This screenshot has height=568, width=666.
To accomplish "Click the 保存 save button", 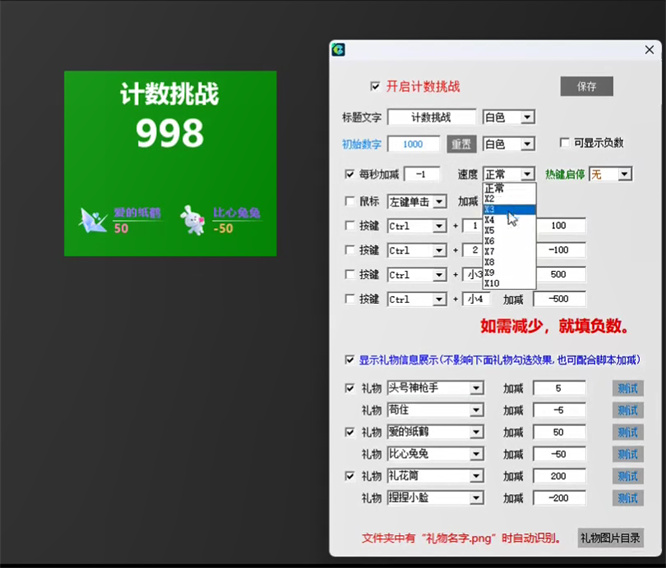I will (586, 87).
